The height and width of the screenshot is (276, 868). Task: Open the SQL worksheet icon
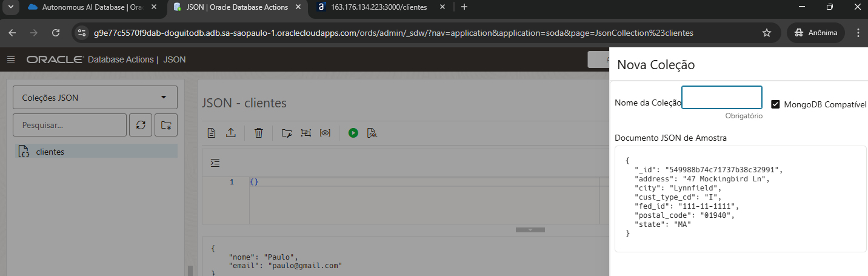[x=372, y=133]
